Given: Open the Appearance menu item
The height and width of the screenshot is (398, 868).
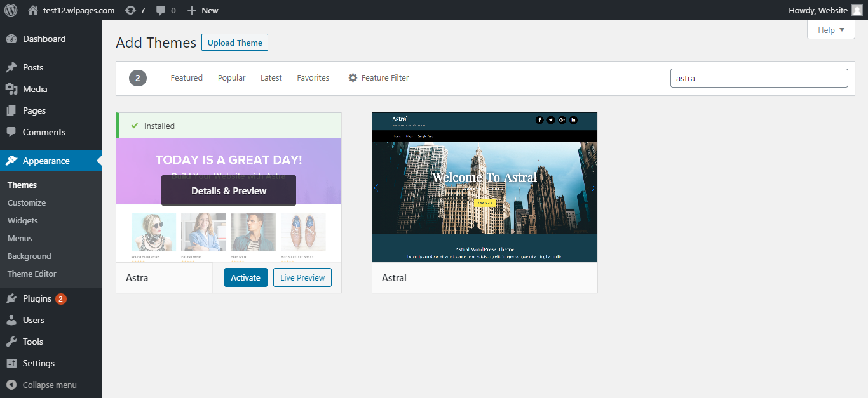Looking at the screenshot, I should coord(51,161).
